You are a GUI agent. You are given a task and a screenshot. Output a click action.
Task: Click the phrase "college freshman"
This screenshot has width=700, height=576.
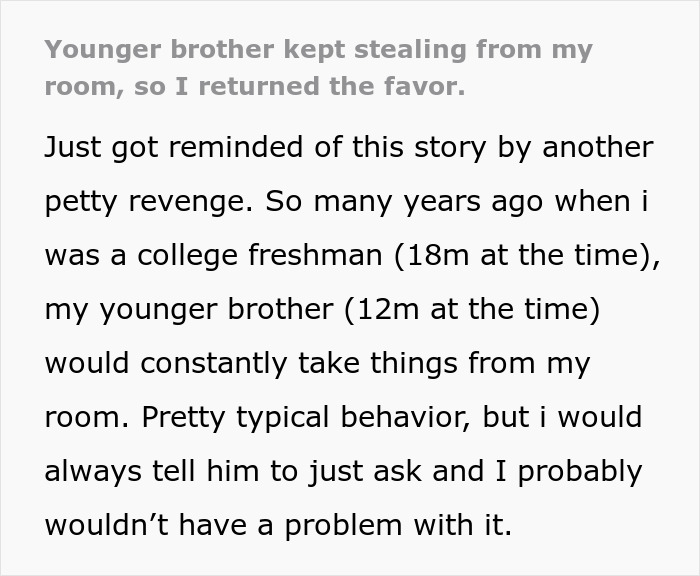point(259,256)
